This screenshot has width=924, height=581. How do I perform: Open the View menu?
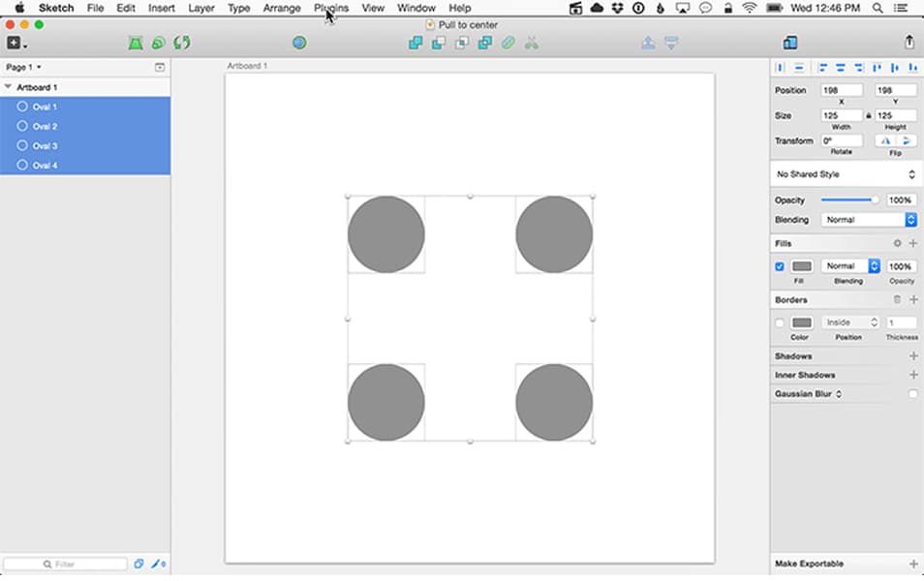(x=373, y=9)
